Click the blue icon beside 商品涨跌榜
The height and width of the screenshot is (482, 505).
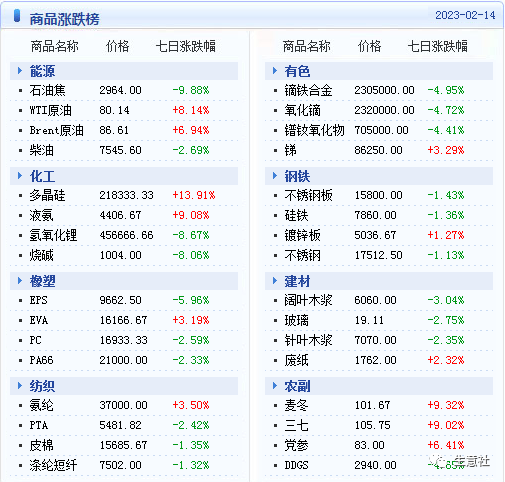(17, 16)
